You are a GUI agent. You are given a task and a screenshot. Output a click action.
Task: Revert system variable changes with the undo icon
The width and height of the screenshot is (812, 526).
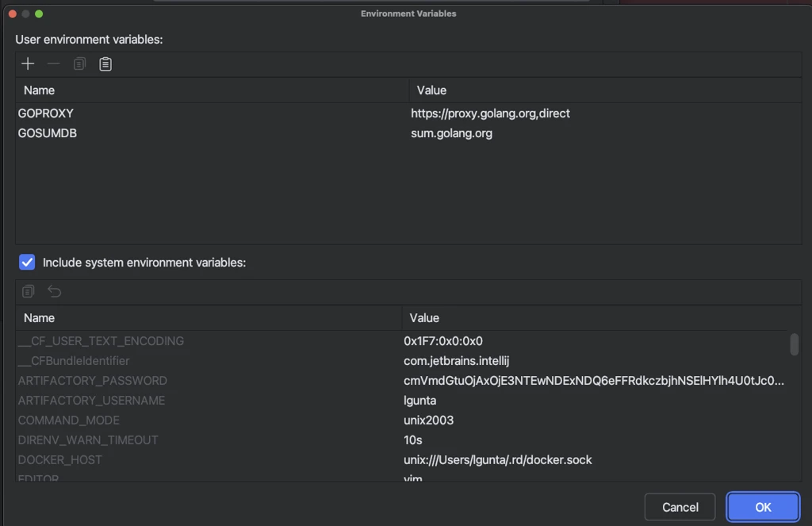coord(54,291)
